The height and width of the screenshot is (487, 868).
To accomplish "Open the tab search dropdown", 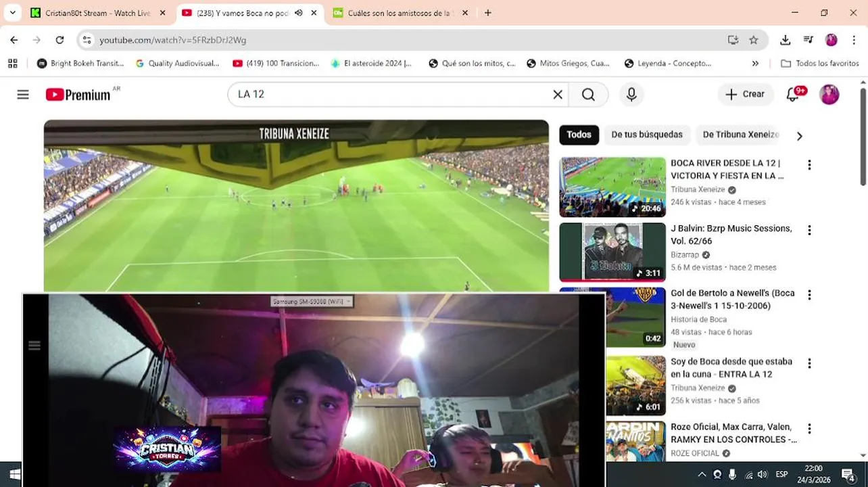I will [x=12, y=13].
